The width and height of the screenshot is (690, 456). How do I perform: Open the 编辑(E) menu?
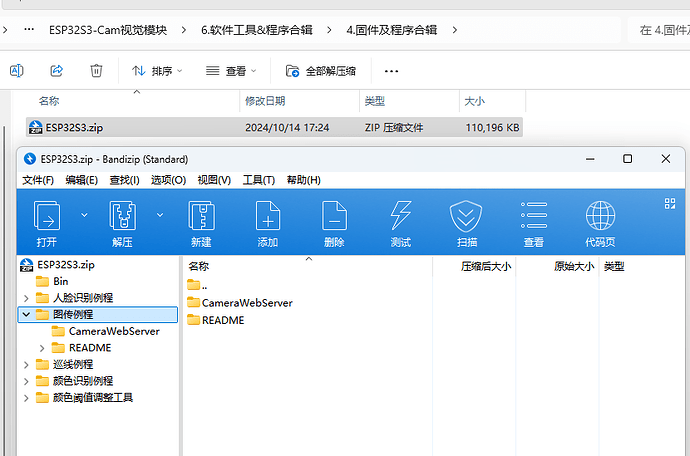click(x=81, y=180)
